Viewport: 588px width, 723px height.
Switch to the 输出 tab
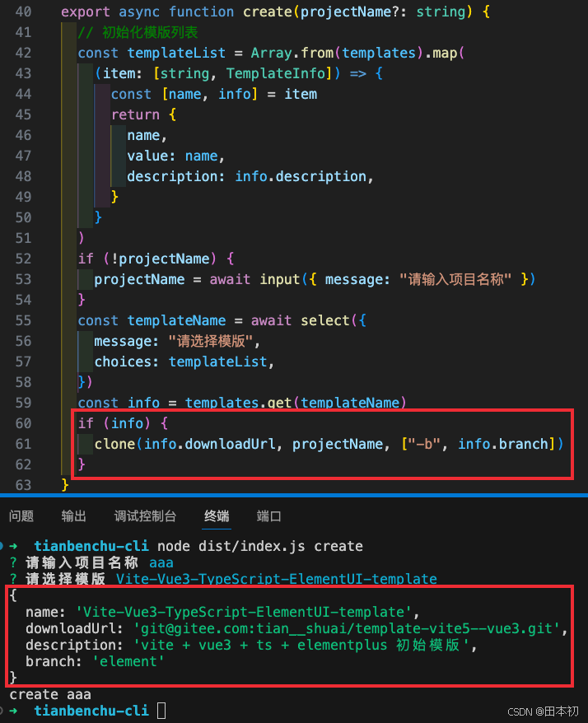click(x=74, y=516)
